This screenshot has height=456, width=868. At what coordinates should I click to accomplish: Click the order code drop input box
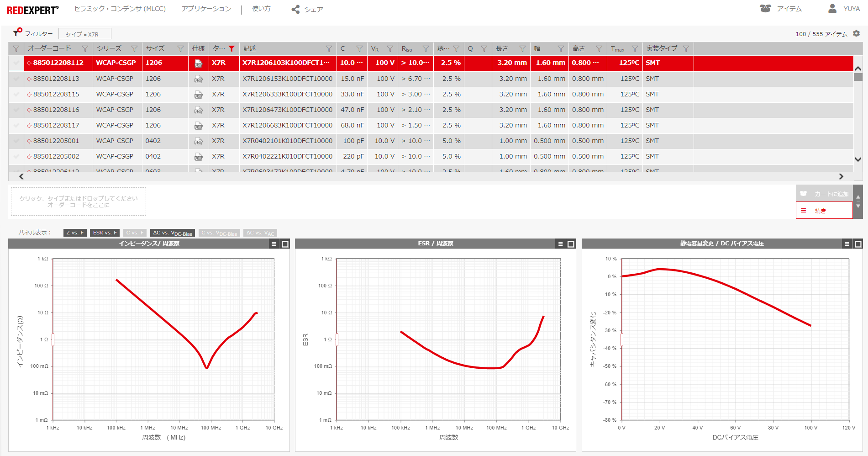click(79, 201)
